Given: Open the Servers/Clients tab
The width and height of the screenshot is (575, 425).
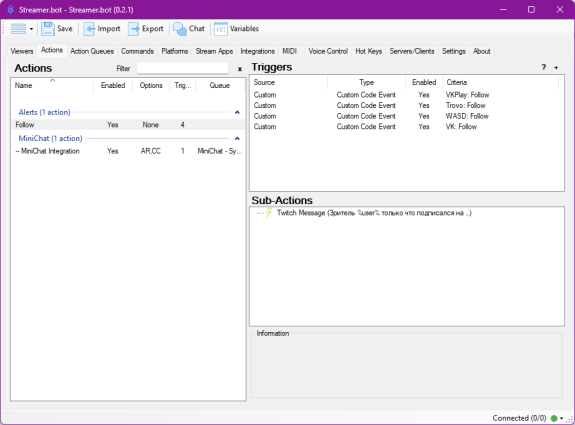Looking at the screenshot, I should point(412,51).
